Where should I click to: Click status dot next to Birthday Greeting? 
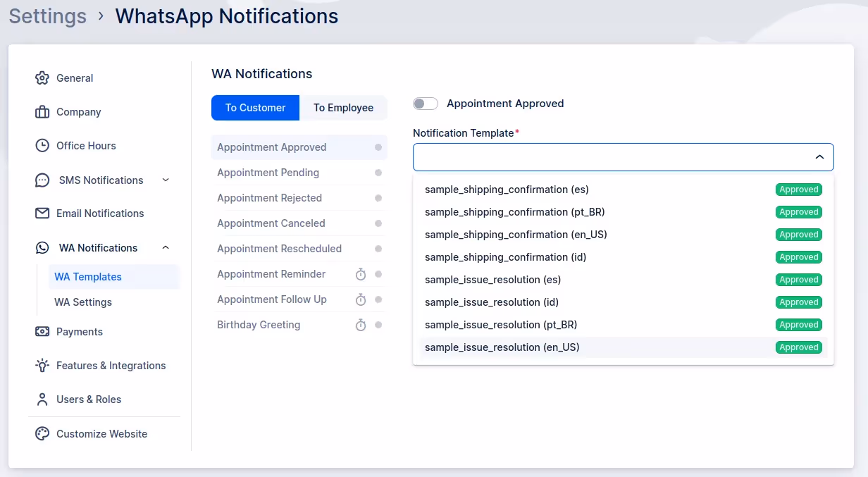click(x=378, y=325)
